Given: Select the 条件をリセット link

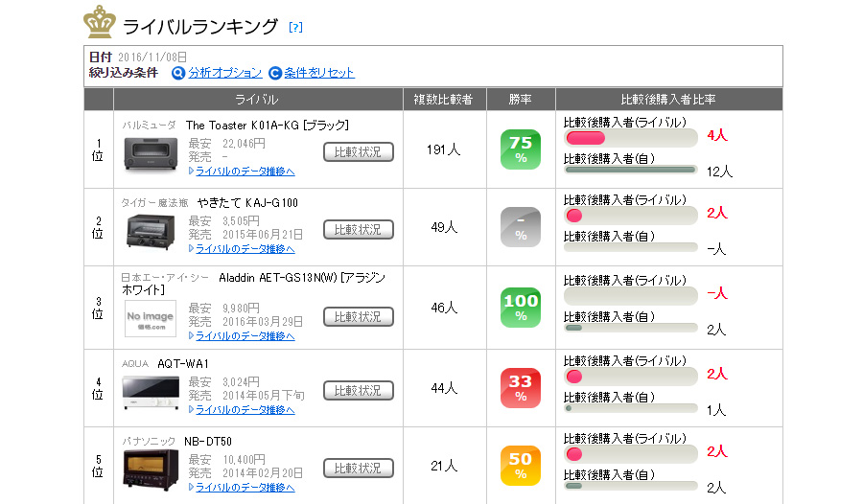Looking at the screenshot, I should click(319, 73).
